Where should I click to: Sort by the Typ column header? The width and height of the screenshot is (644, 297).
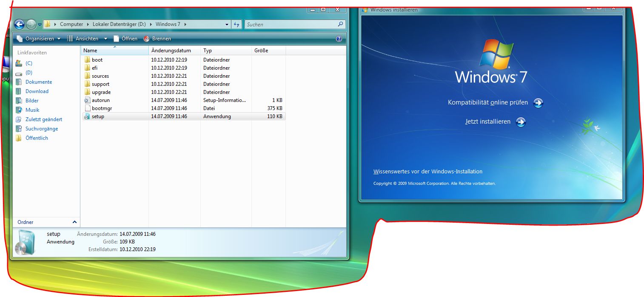(x=226, y=51)
